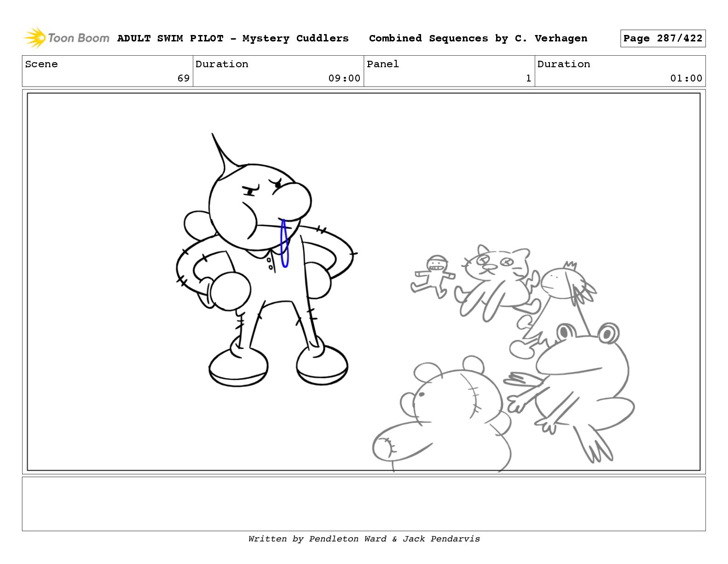The height and width of the screenshot is (564, 728).
Task: Click 'Written by Pendleton Ward & Jack Pendarvis'
Action: click(364, 539)
